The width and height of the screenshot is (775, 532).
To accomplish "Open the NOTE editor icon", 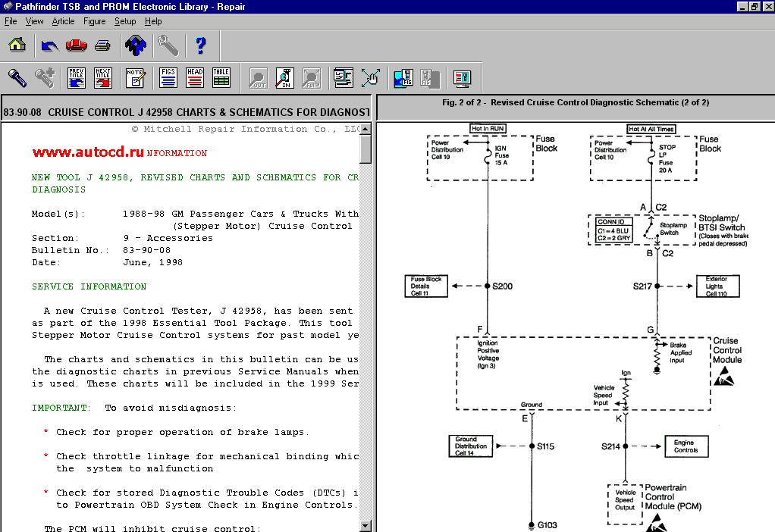I will point(136,77).
